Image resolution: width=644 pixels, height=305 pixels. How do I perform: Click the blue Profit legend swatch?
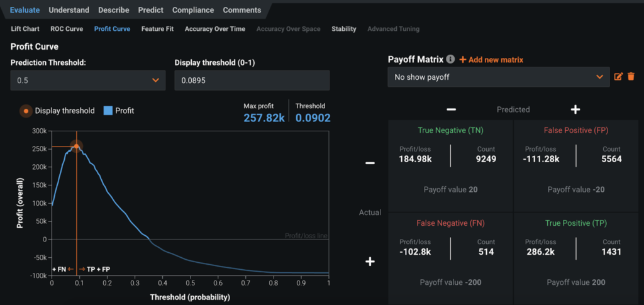(108, 111)
